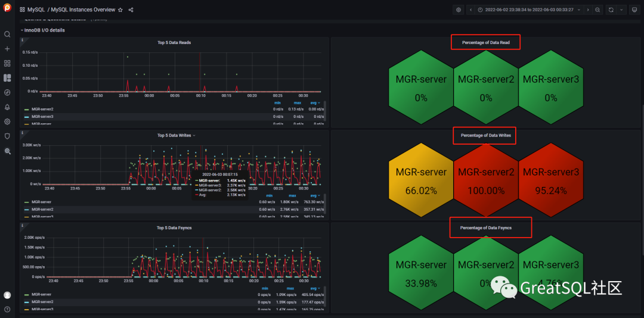Open the user profile avatar
The height and width of the screenshot is (318, 644).
[x=7, y=295]
